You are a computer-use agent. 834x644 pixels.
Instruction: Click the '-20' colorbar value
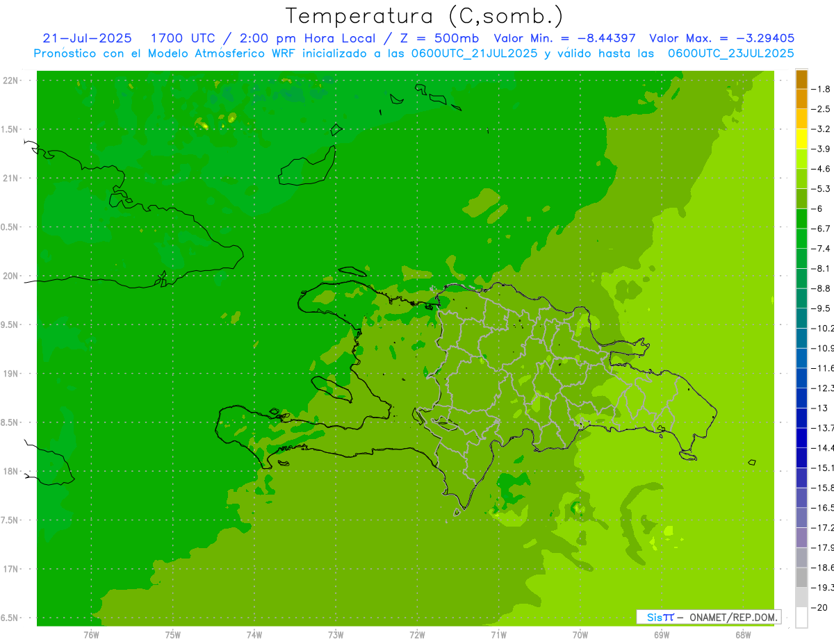tap(819, 608)
